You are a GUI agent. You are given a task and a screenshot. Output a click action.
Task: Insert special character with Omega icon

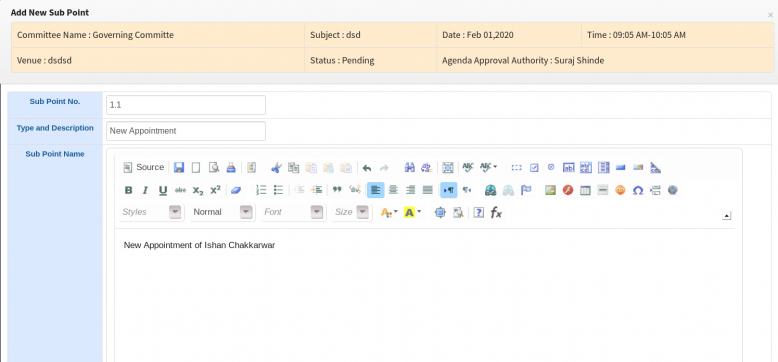638,190
